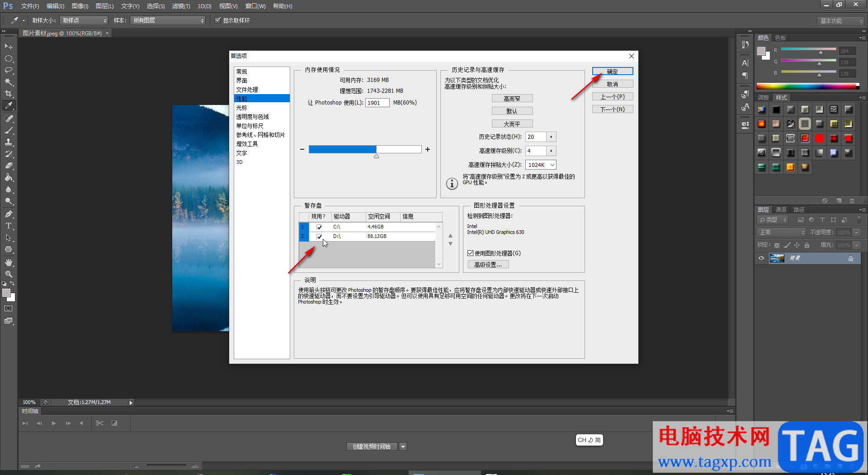
Task: Uncheck scratch disk C:\ checkbox
Action: (320, 227)
